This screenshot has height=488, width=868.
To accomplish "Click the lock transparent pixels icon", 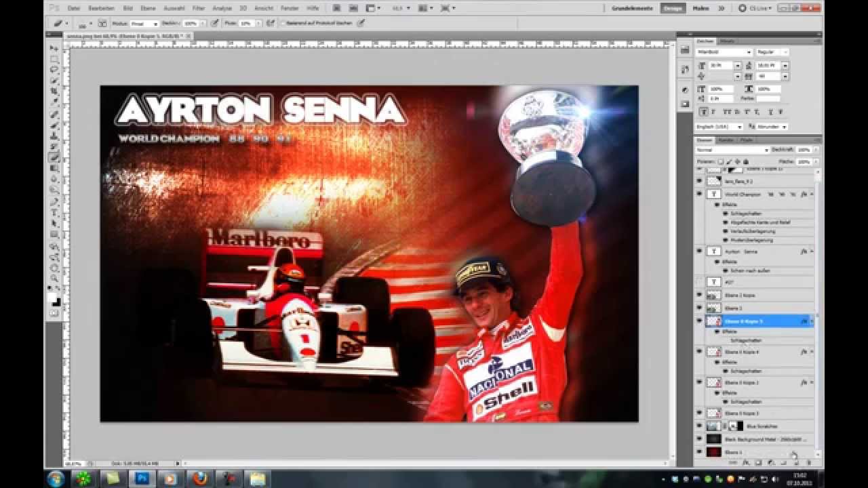I will point(720,161).
